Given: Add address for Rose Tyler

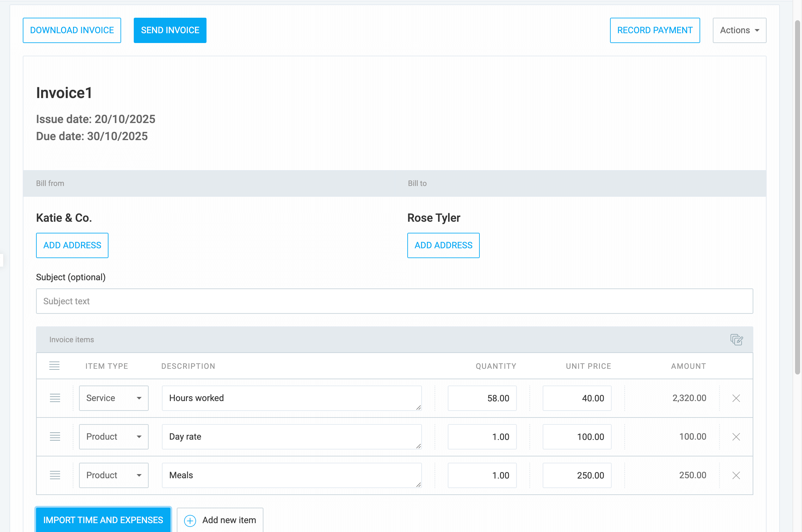Looking at the screenshot, I should (443, 245).
